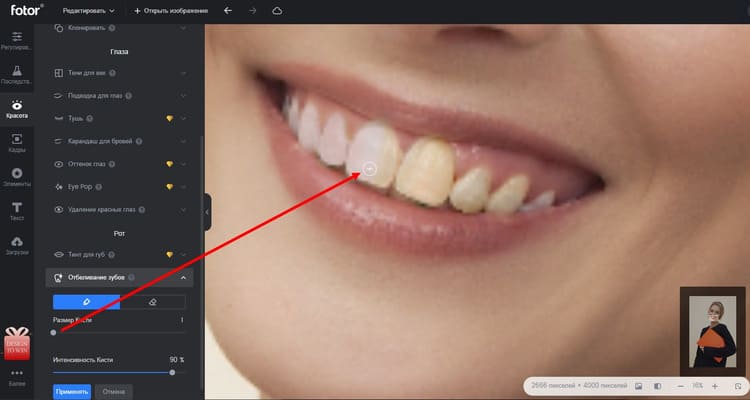Open the Элементы (Elements) sidebar panel
This screenshot has width=750, height=400.
(x=17, y=177)
